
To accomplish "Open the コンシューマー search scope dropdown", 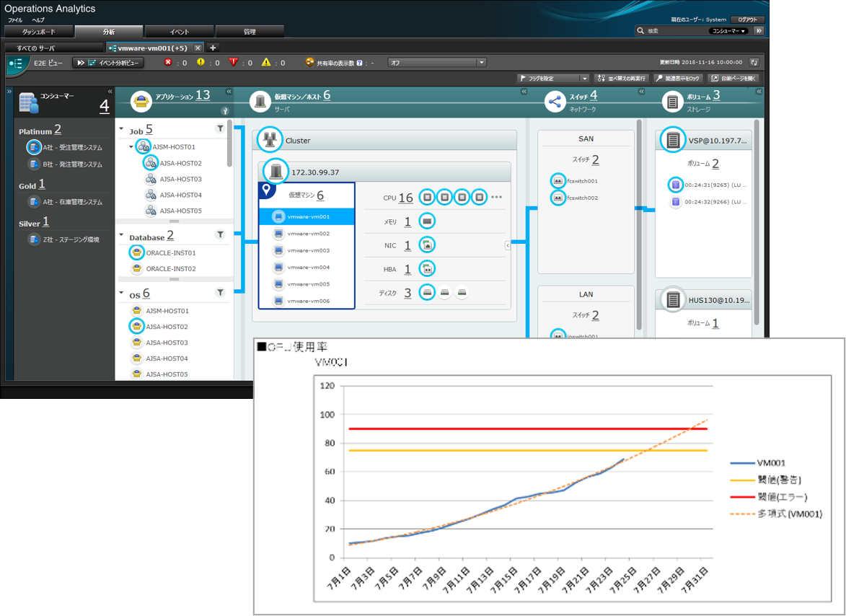I will coord(728,31).
